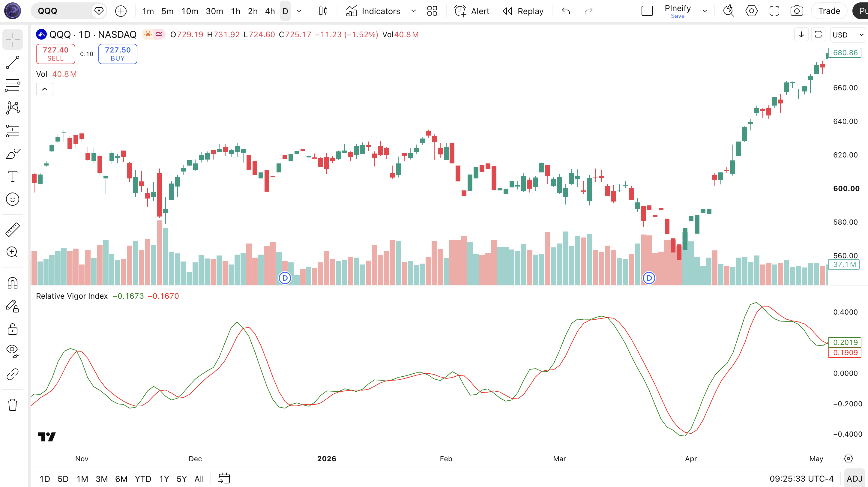
Task: Click the user profile avatar
Action: point(13,11)
